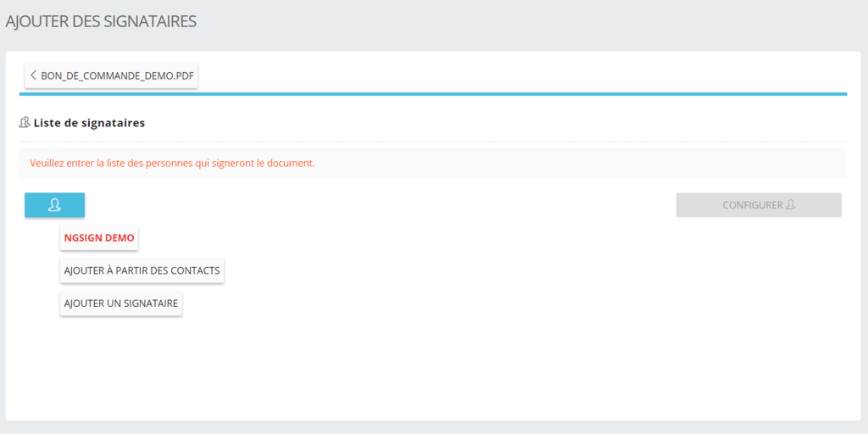Screen dimensions: 868x434
Task: Choose Ajouter un signataire option
Action: click(121, 303)
